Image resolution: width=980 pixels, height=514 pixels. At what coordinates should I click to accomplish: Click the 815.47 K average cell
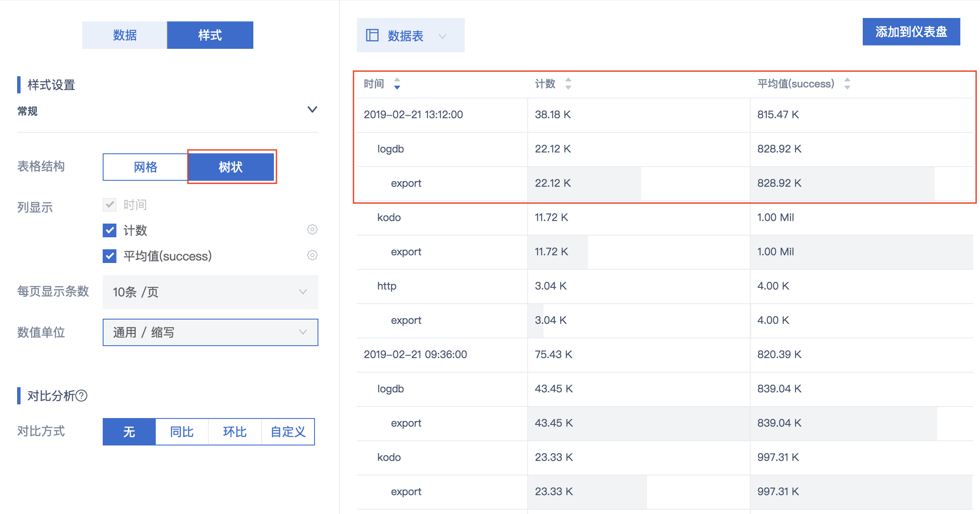tap(861, 115)
